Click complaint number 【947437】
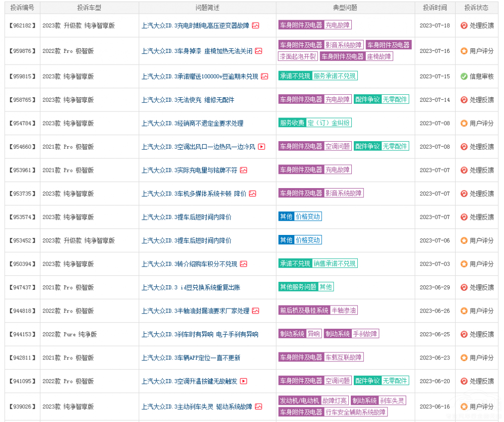 [23, 287]
